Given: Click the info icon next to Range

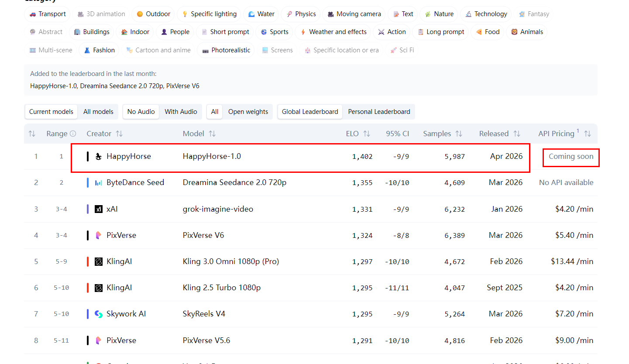Looking at the screenshot, I should coord(73,134).
